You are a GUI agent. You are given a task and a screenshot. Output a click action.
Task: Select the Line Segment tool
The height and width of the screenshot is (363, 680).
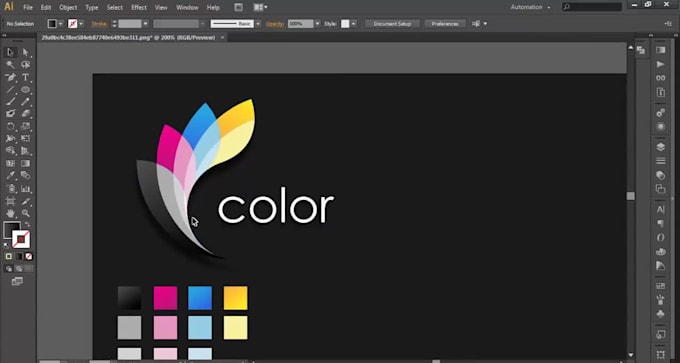pyautogui.click(x=10, y=90)
